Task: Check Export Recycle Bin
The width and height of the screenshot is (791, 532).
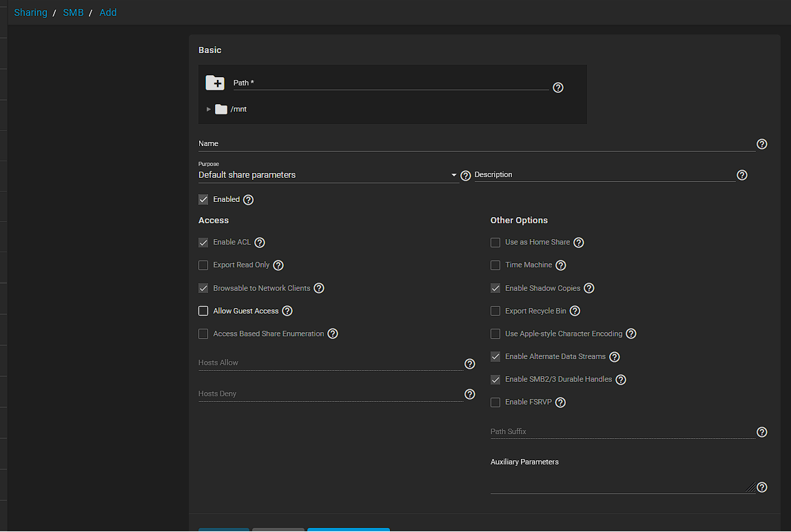Action: point(495,311)
